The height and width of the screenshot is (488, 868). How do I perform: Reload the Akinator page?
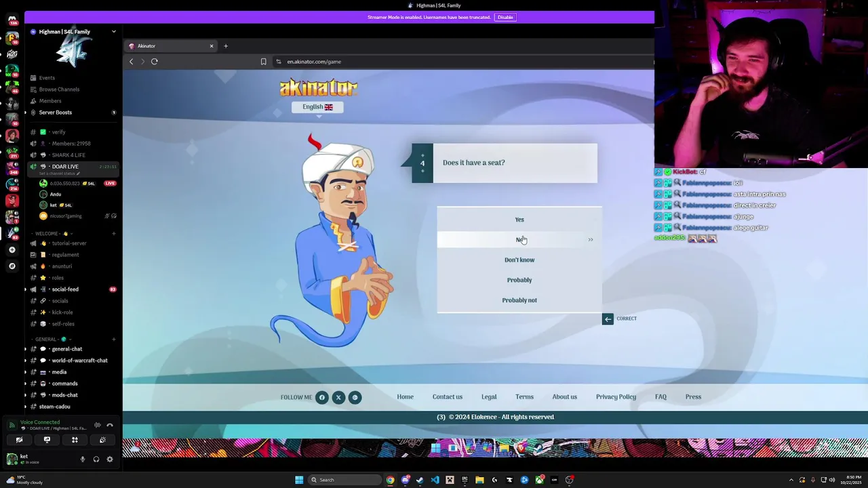155,62
